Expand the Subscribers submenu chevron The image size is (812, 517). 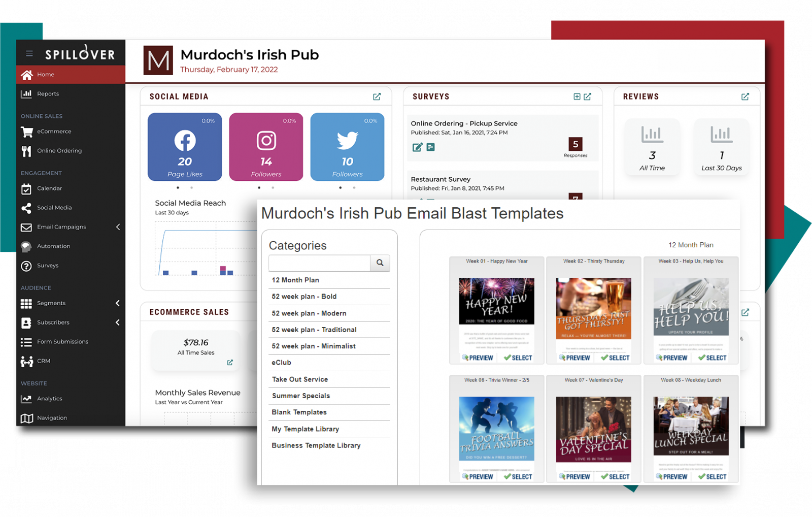(x=118, y=322)
